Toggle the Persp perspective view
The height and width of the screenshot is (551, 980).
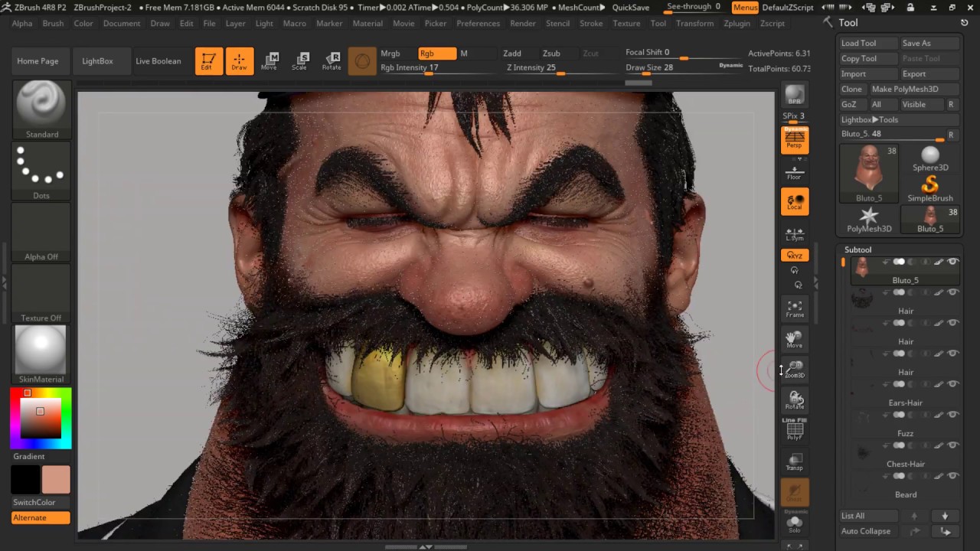(795, 139)
